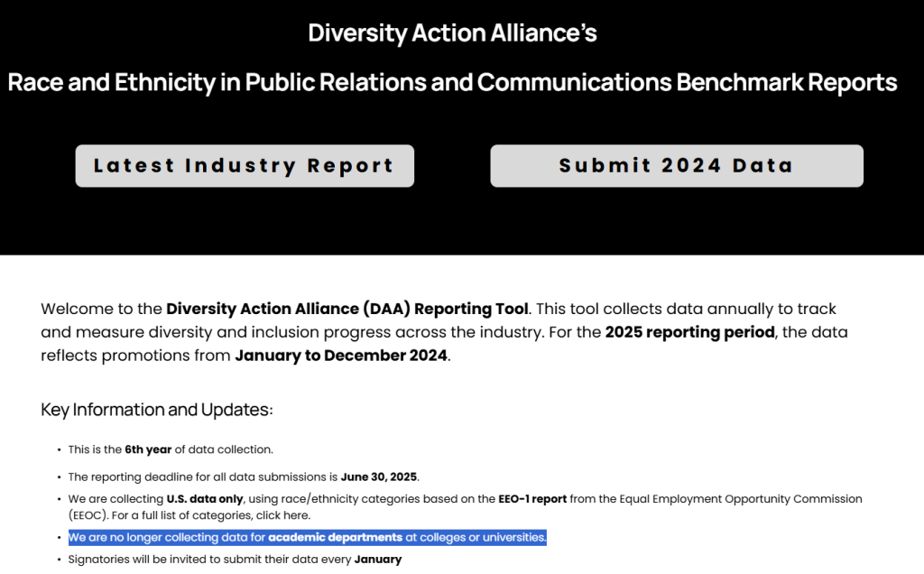Select the 'Diversity Action Alliance's' heading text
924x574 pixels.
[453, 33]
